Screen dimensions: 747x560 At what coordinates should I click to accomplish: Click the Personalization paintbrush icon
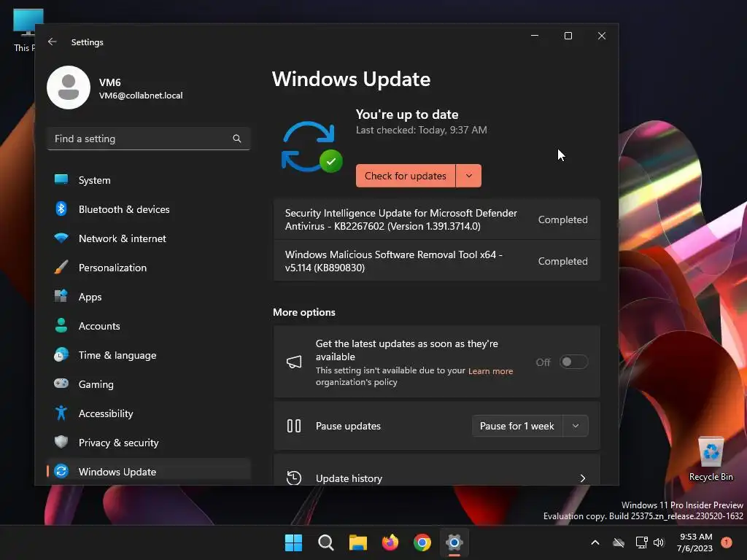61,267
